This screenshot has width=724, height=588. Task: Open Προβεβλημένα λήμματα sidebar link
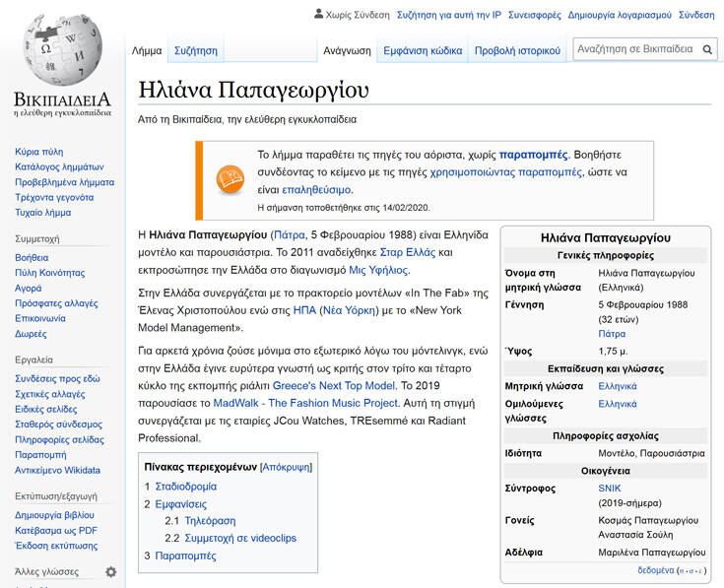point(64,182)
